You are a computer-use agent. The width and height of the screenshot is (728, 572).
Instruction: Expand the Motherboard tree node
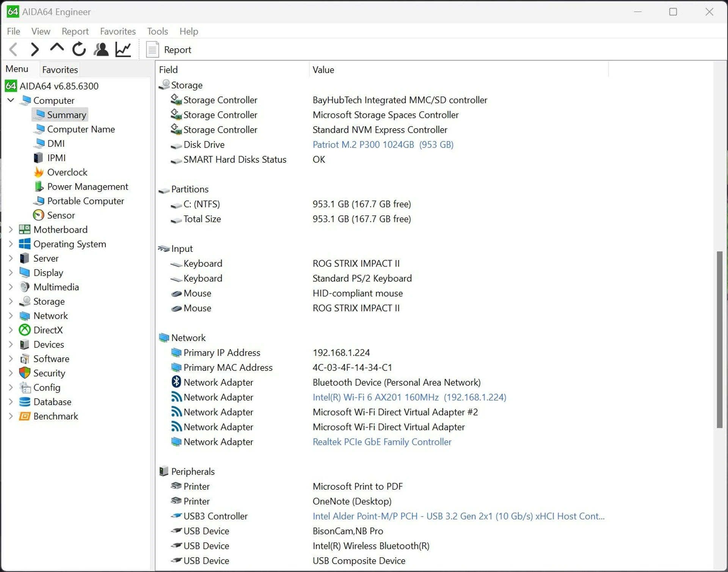11,229
